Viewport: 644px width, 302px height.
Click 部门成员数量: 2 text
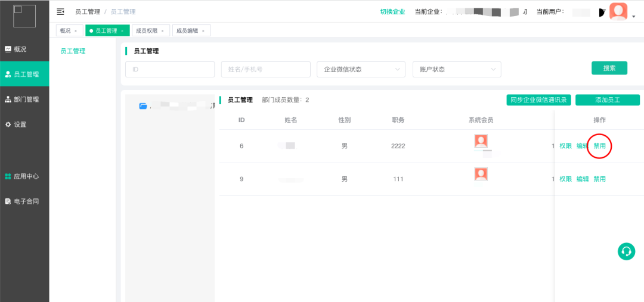click(x=286, y=99)
